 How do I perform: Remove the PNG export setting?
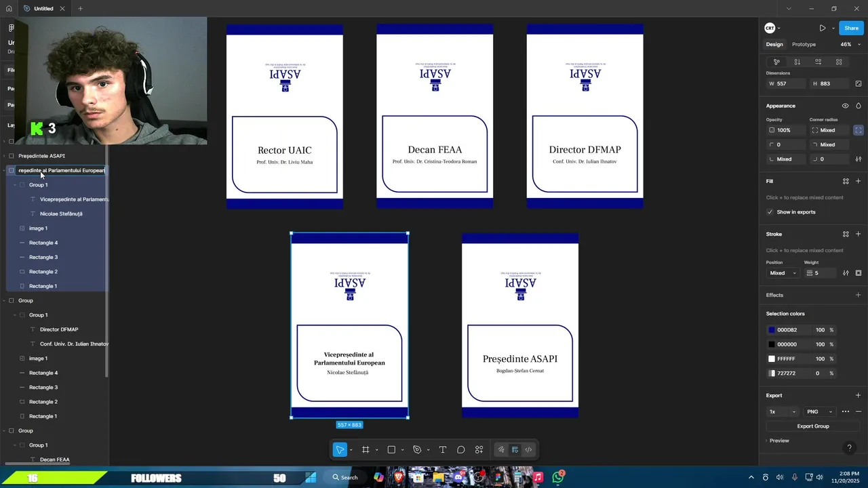[859, 411]
